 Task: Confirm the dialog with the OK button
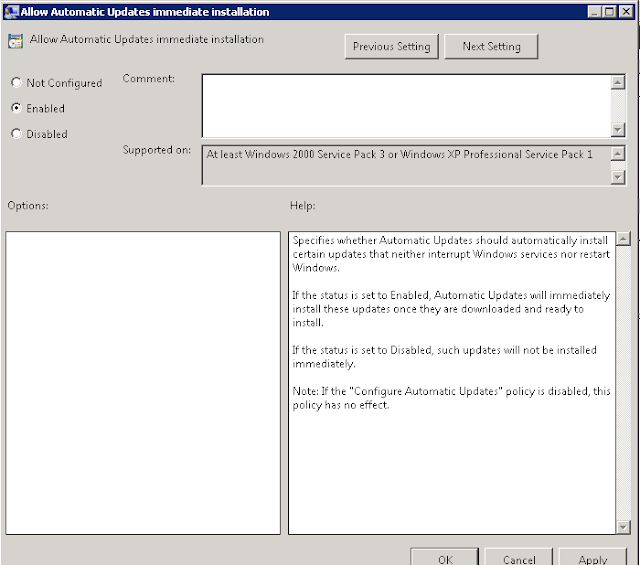(x=444, y=558)
